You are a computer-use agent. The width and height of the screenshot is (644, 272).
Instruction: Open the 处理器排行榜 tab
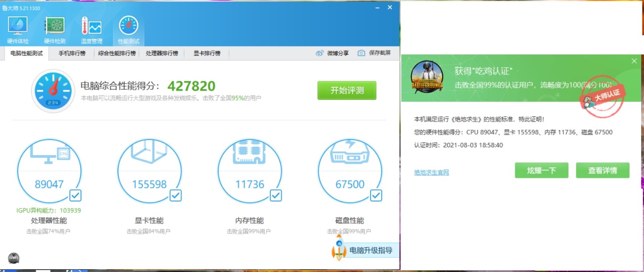[162, 53]
